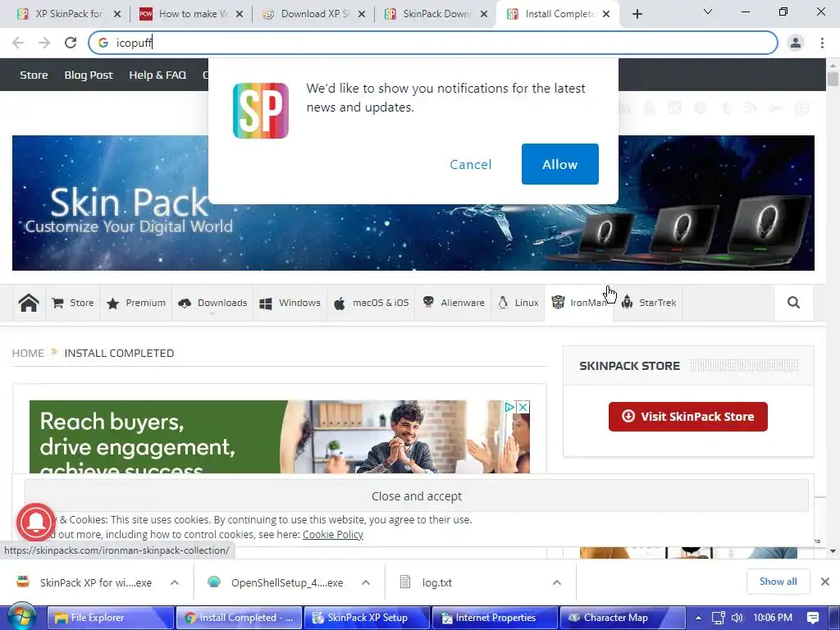Close the SkinPack Down tab

pyautogui.click(x=484, y=14)
